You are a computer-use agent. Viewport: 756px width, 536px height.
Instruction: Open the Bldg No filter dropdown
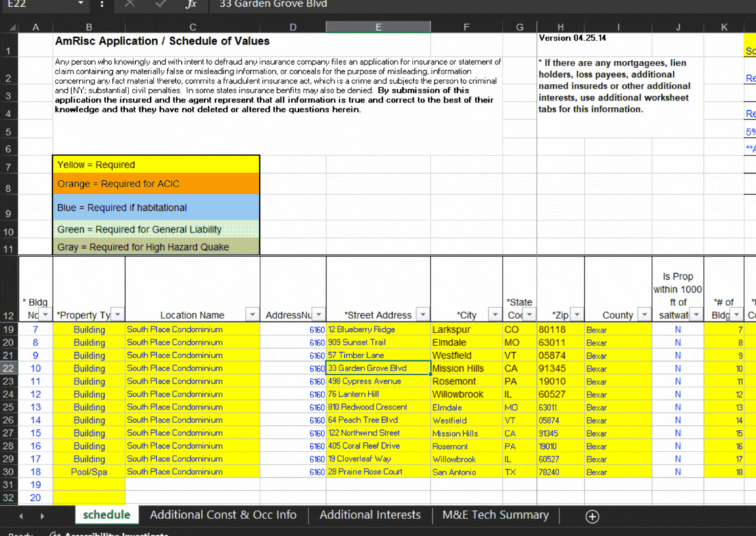pos(45,315)
